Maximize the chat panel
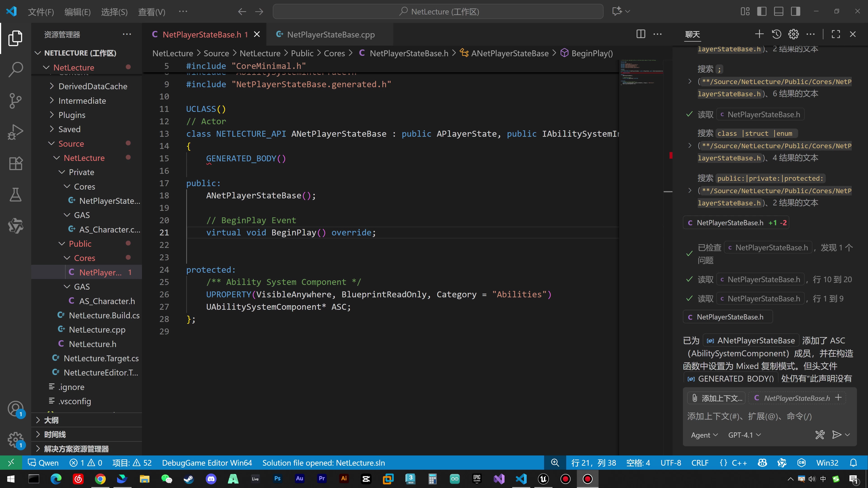The width and height of the screenshot is (868, 488). tap(836, 34)
